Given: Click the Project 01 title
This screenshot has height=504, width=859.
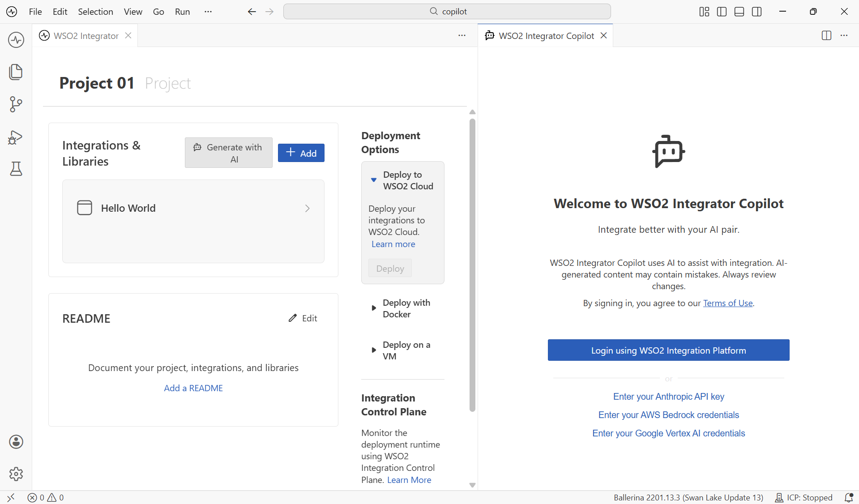Looking at the screenshot, I should pyautogui.click(x=97, y=83).
